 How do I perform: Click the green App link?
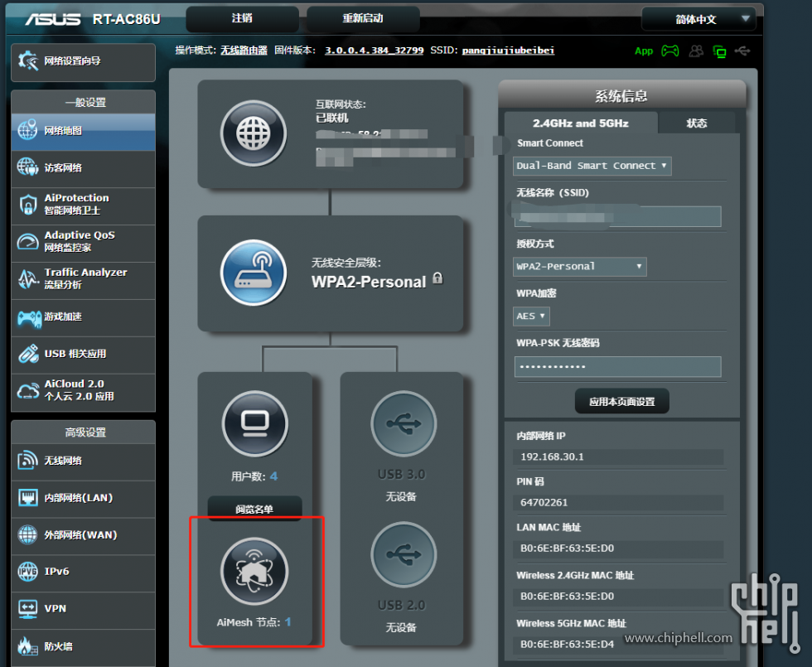click(644, 51)
